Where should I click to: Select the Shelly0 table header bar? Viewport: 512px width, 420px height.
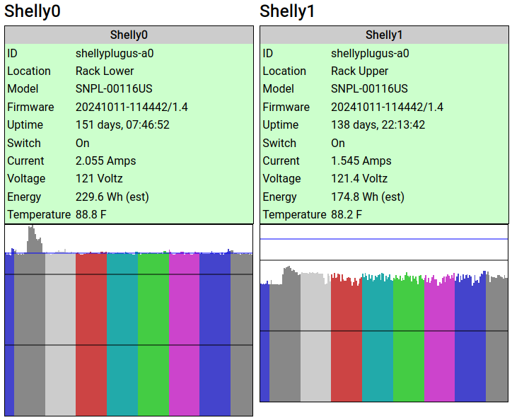[129, 35]
